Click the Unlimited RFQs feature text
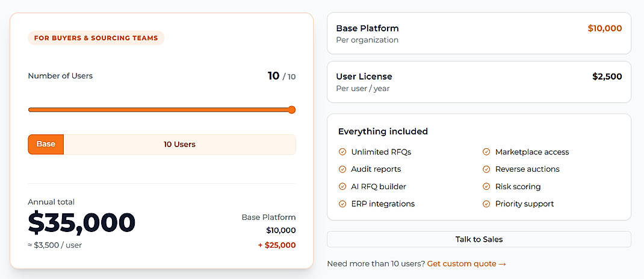 [x=381, y=152]
